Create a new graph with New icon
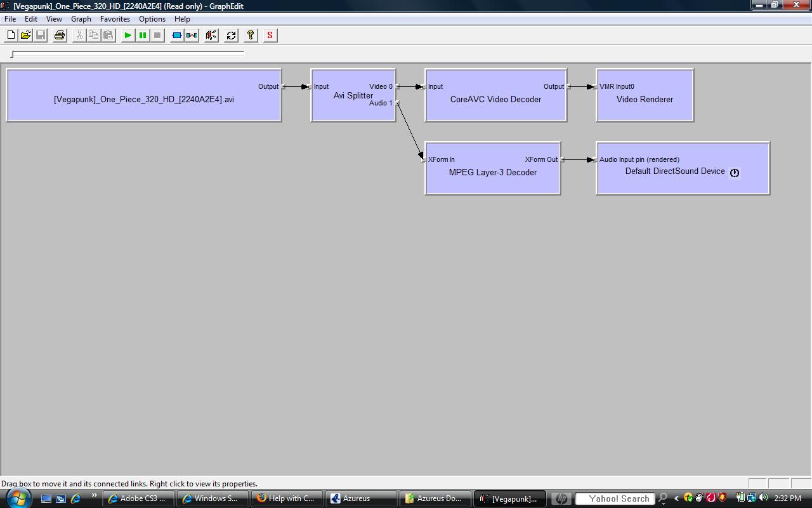This screenshot has width=812, height=508. (x=11, y=36)
